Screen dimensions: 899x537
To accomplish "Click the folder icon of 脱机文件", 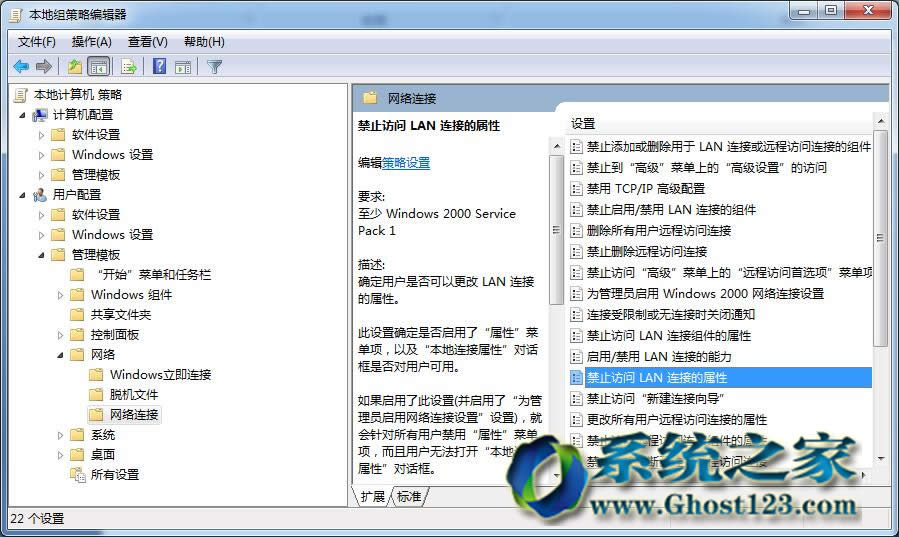I will 96,394.
